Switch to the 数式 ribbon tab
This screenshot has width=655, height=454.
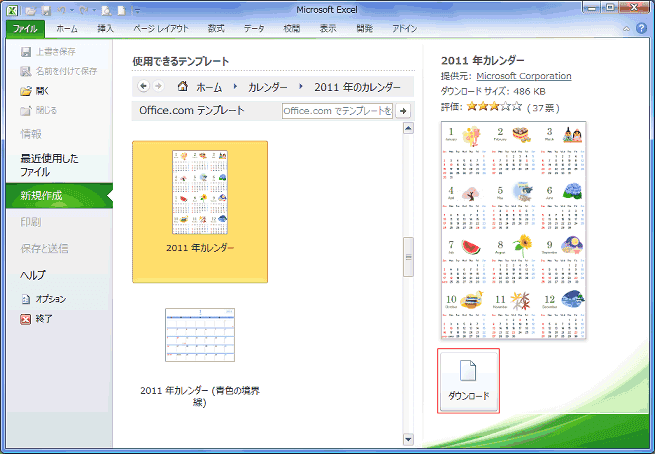click(x=216, y=28)
